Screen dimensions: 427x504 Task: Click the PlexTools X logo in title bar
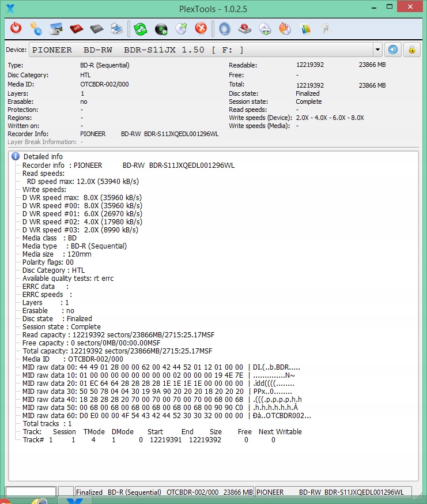tap(10, 9)
